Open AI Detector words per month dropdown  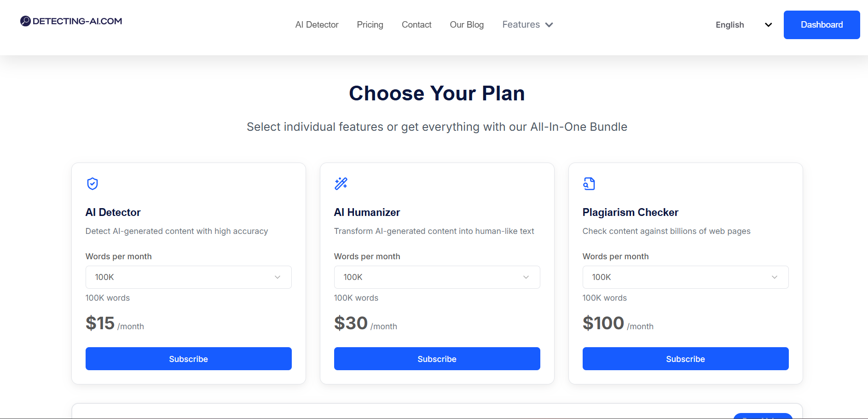(188, 277)
